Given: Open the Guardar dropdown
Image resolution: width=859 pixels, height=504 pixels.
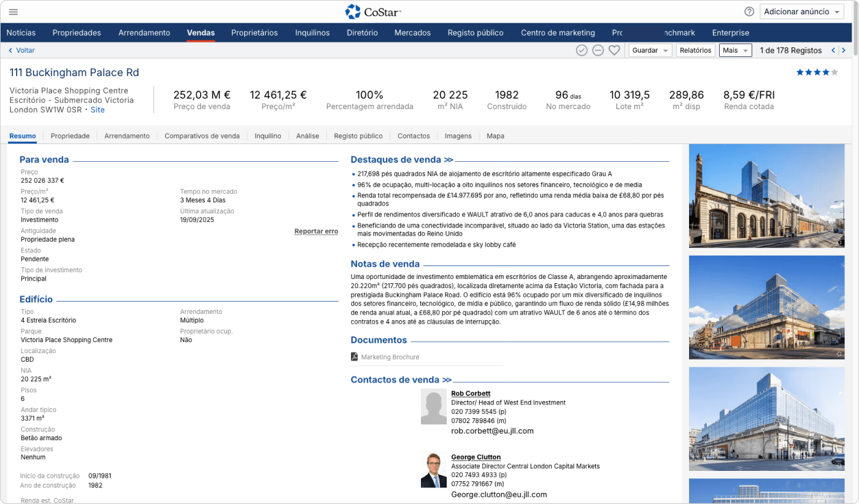Looking at the screenshot, I should (650, 50).
